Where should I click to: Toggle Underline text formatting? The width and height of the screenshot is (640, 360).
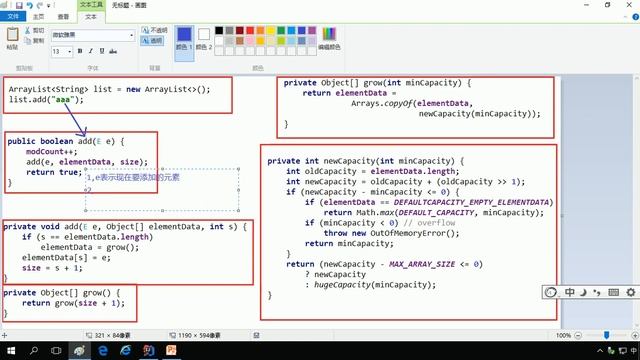tap(102, 51)
